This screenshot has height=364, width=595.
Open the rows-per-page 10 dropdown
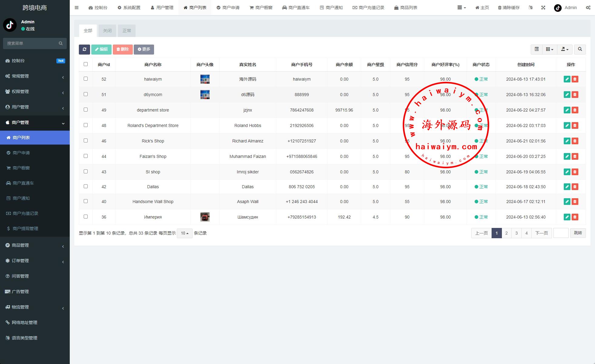click(184, 233)
